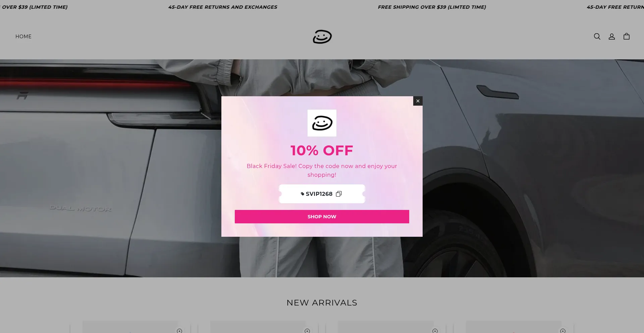Click the 10% OFF popup headline
644x333 pixels.
pyautogui.click(x=322, y=151)
